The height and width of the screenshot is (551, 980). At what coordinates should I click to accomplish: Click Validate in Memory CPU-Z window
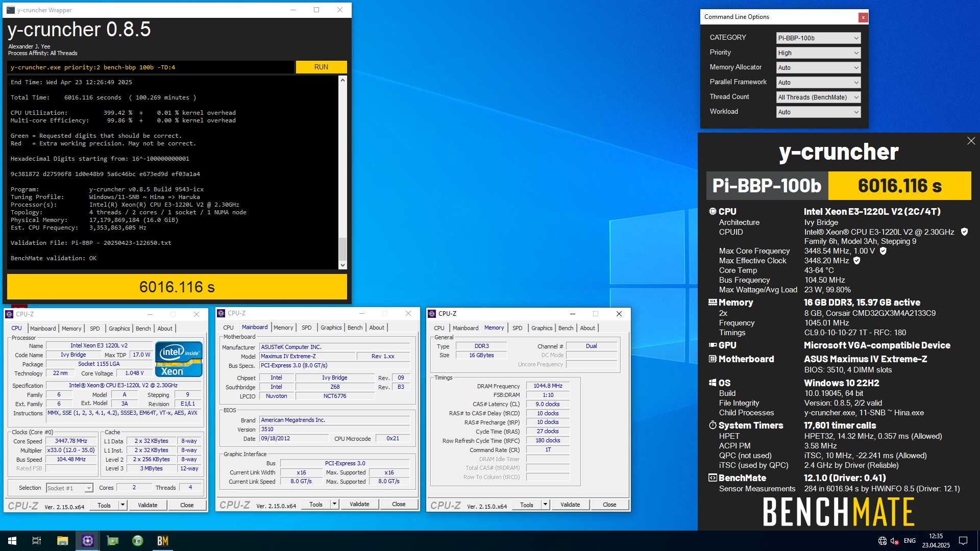click(x=570, y=505)
